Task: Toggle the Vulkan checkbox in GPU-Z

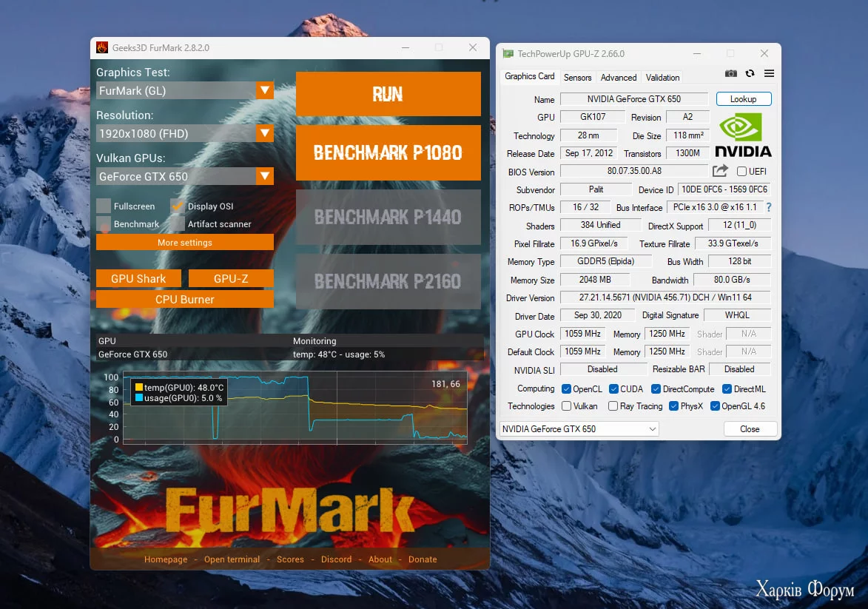Action: [x=566, y=406]
